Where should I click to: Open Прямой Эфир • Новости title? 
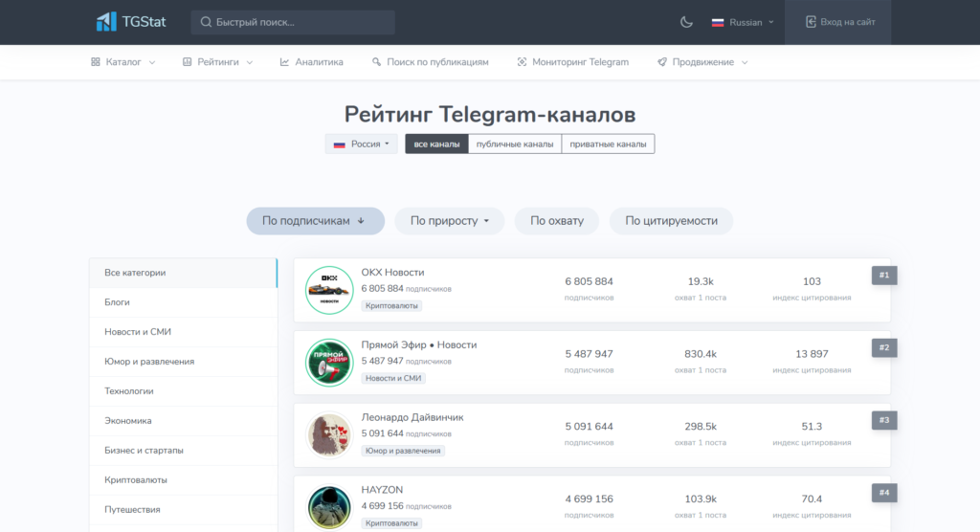point(419,345)
